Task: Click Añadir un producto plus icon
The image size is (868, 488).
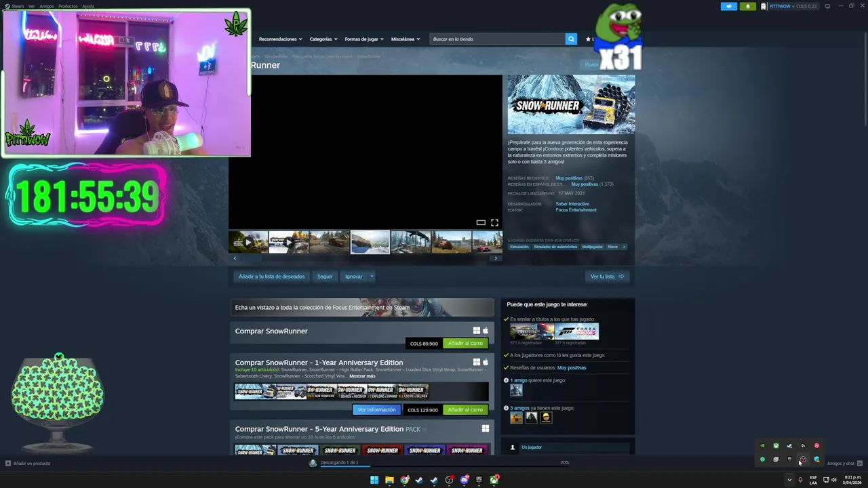Action: click(8, 464)
